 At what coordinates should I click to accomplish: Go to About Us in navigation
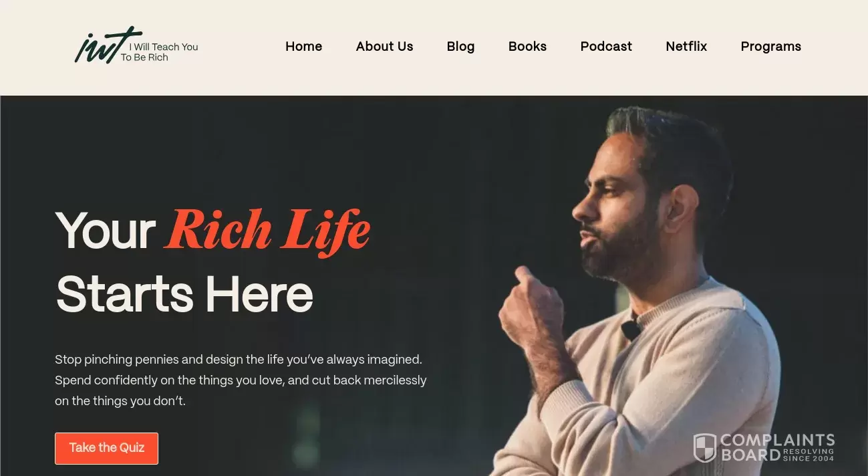[384, 46]
